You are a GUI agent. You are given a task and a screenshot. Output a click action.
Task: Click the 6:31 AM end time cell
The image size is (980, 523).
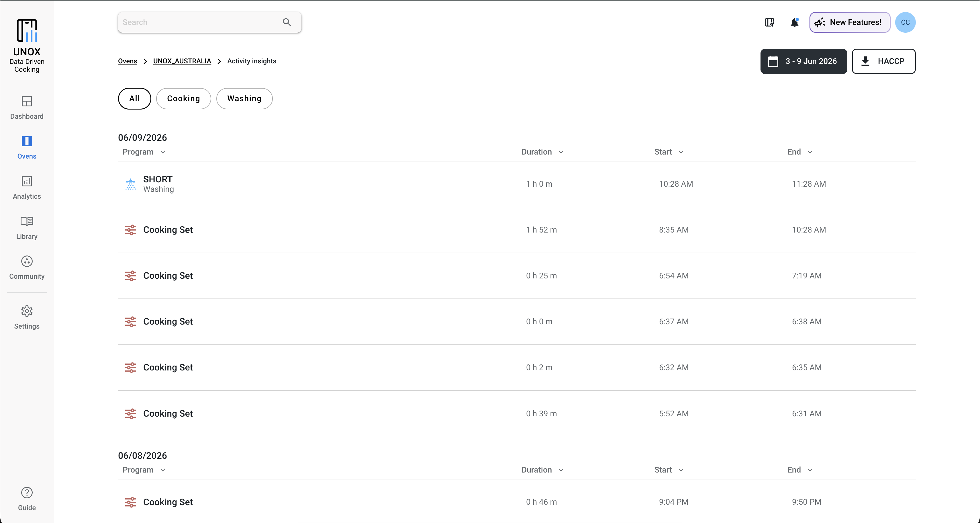pyautogui.click(x=807, y=413)
